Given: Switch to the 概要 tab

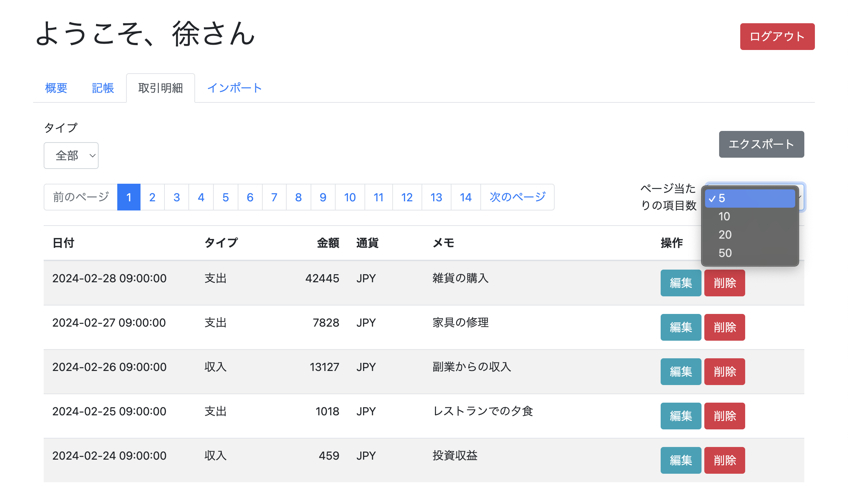Looking at the screenshot, I should (x=56, y=88).
